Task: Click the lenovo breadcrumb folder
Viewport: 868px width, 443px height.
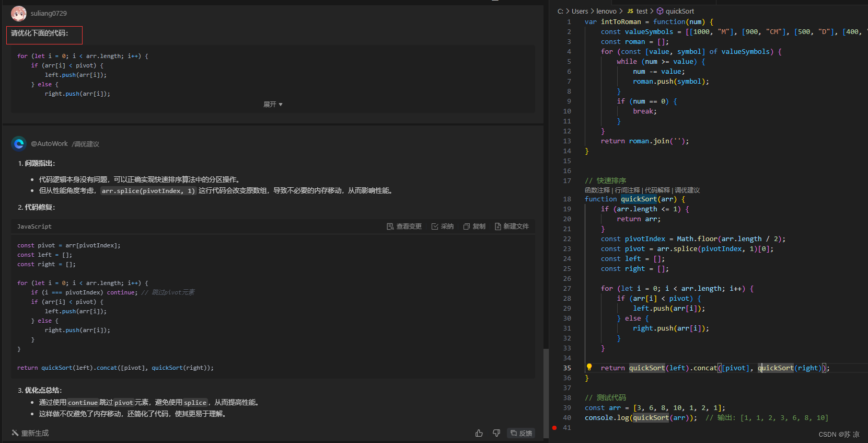Action: 606,11
